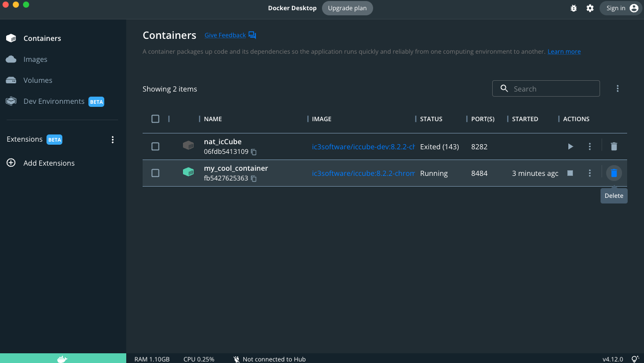
Task: Open the troubleshoot bug icon
Action: 574,8
